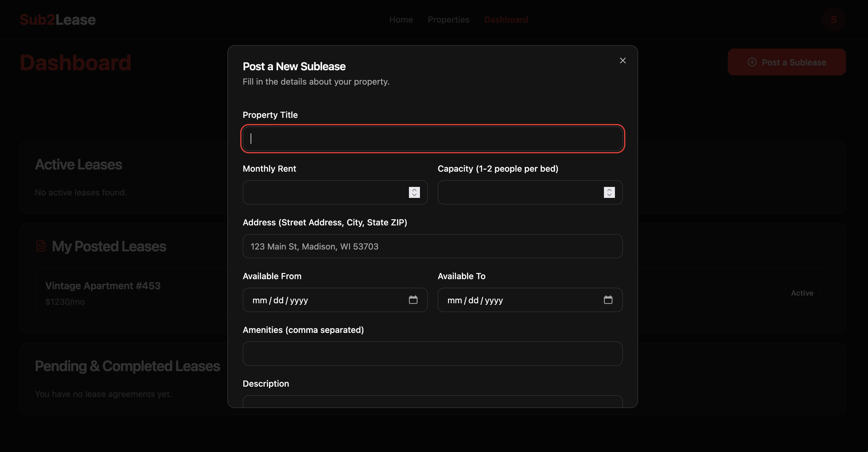The height and width of the screenshot is (452, 868).
Task: Click the Monthly Rent input field
Action: tap(323, 192)
